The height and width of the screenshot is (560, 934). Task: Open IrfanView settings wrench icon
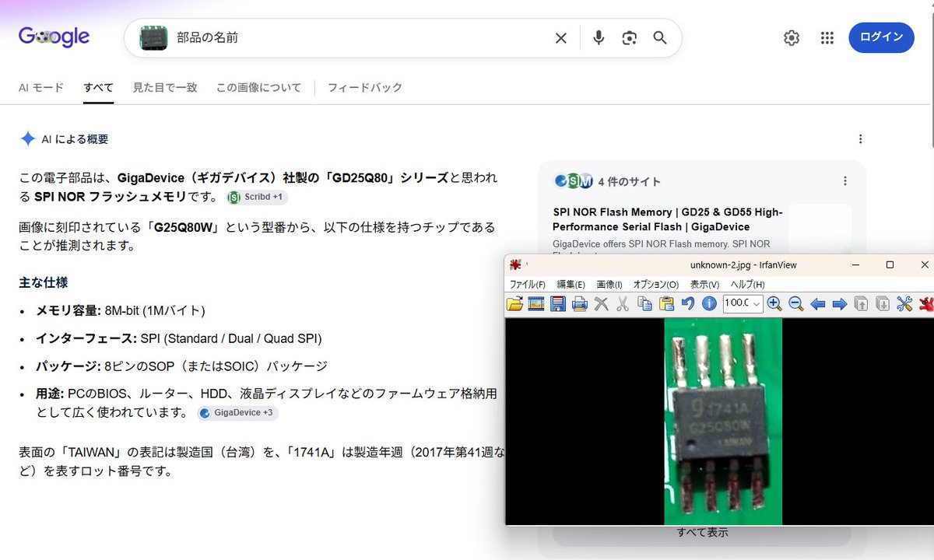coord(904,303)
